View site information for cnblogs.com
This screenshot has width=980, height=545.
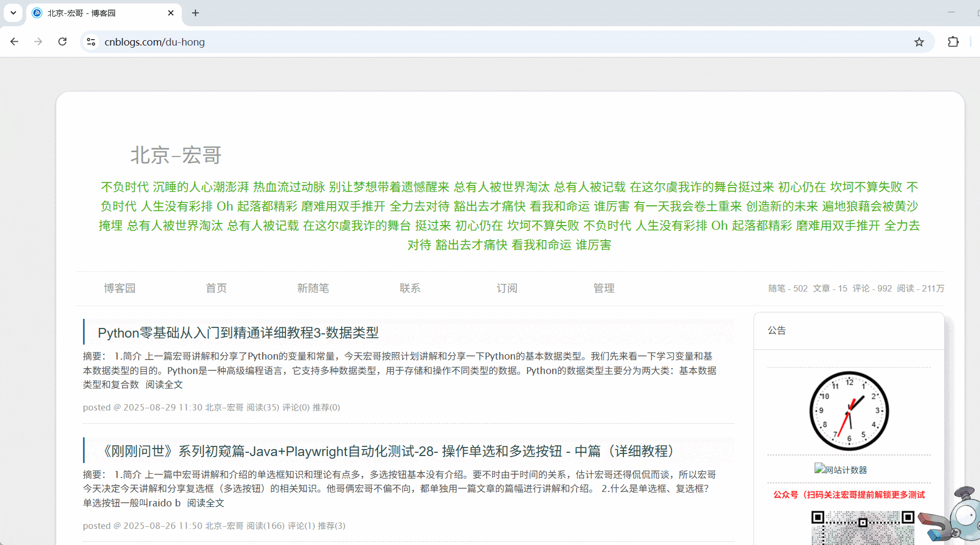point(91,42)
